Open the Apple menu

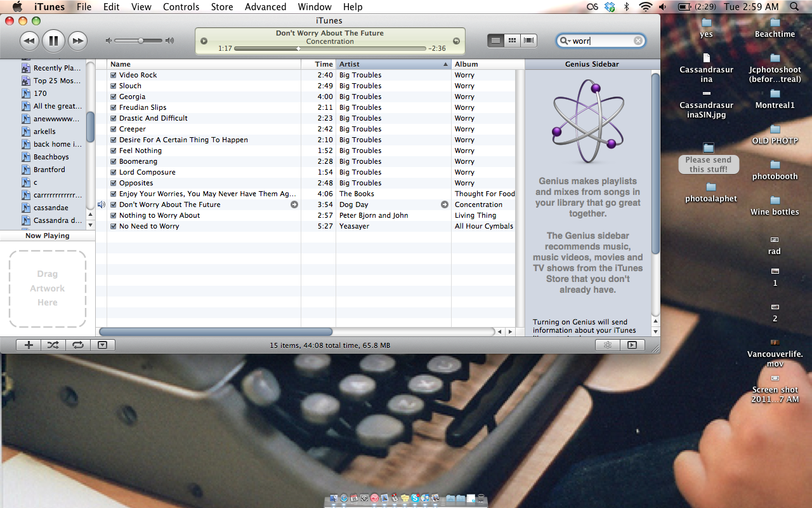coord(16,7)
